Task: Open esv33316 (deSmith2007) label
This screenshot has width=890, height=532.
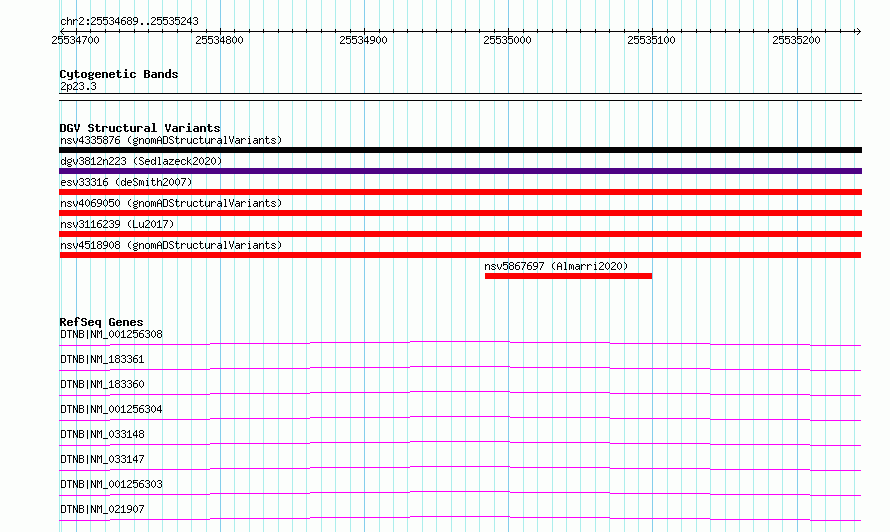Action: pyautogui.click(x=126, y=182)
